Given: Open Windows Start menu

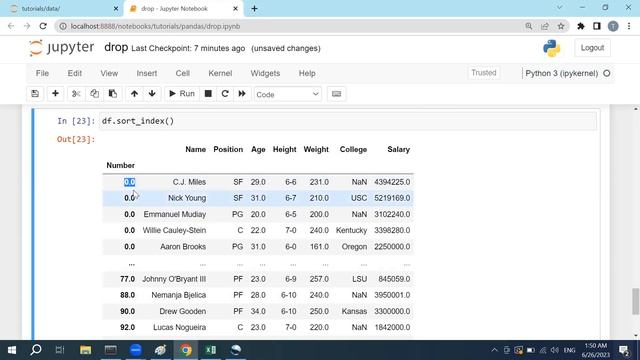Looking at the screenshot, I should pyautogui.click(x=12, y=350).
